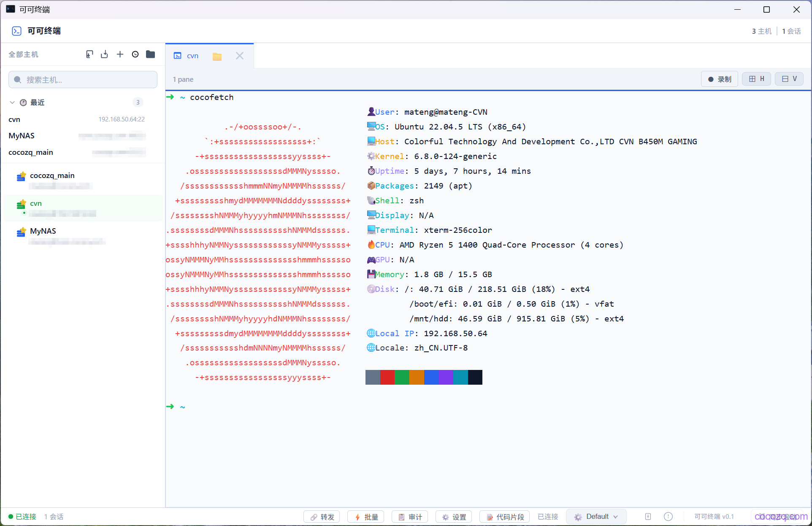Click the download/export icon in sidebar header
Image resolution: width=812 pixels, height=526 pixels.
point(104,54)
